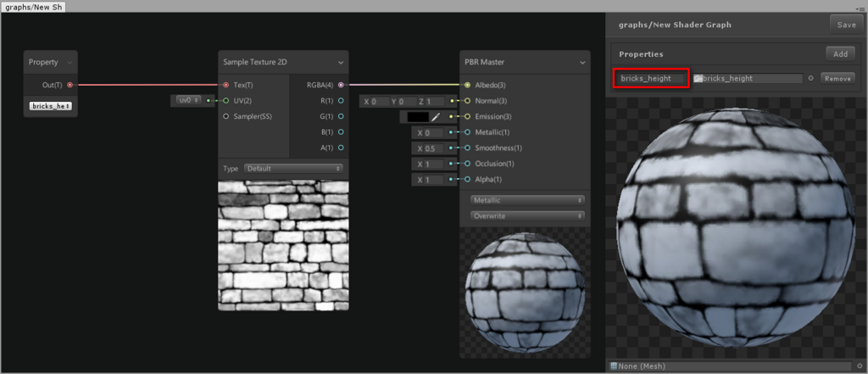Edit the Alpha X 1 field

pyautogui.click(x=434, y=180)
